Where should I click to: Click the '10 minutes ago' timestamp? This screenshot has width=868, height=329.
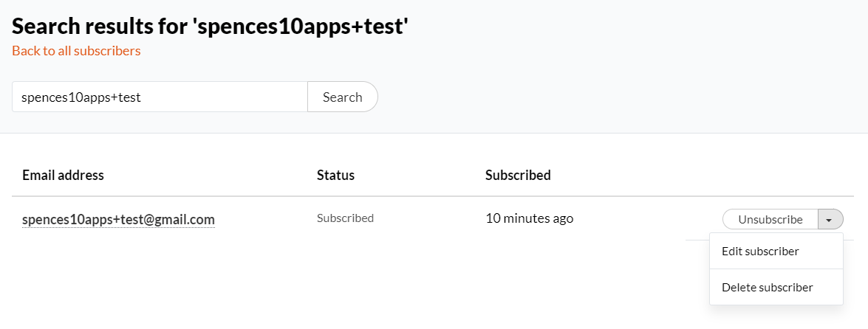point(529,218)
